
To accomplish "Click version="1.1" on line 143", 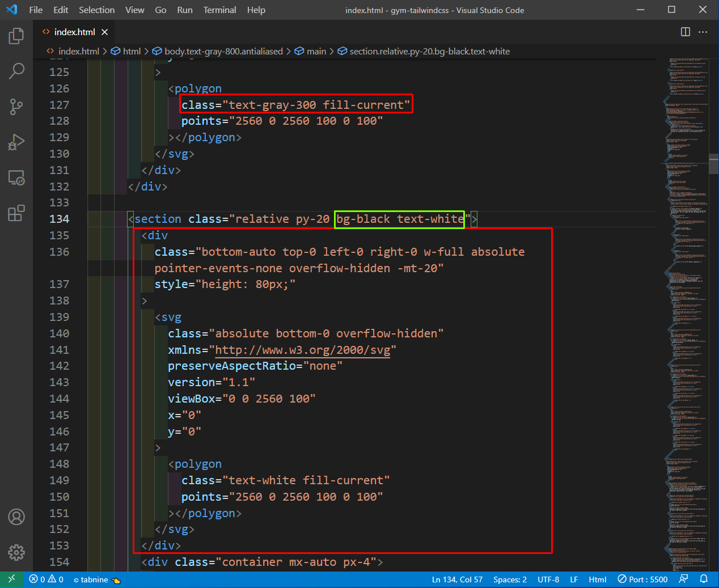I will [212, 382].
